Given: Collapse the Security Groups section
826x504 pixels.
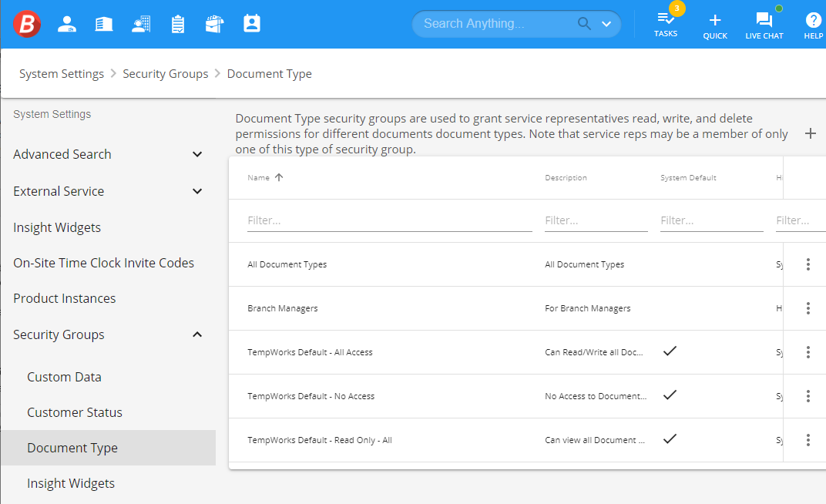Looking at the screenshot, I should 197,334.
